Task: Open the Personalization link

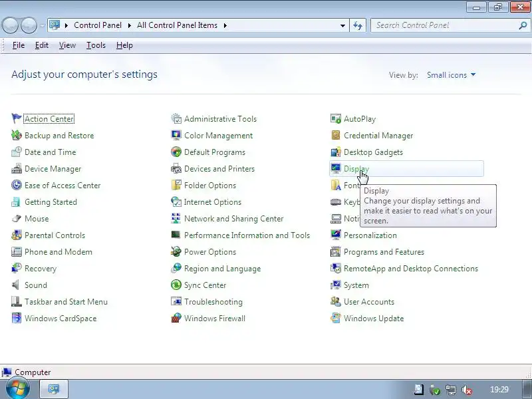Action: pyautogui.click(x=370, y=235)
